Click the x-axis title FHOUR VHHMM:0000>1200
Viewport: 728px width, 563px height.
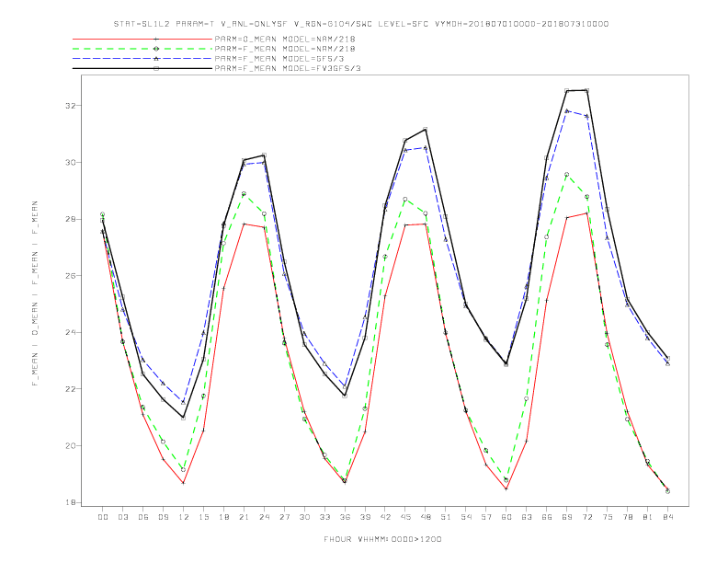382,539
